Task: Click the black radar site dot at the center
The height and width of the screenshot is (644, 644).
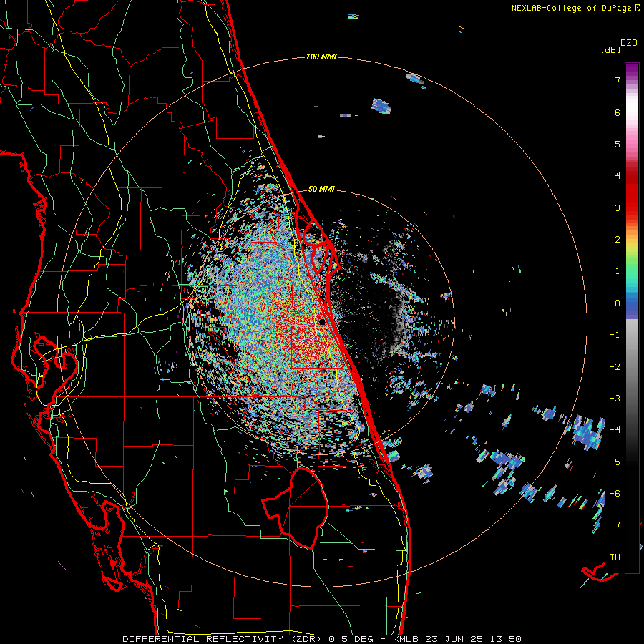Action: coord(322,322)
